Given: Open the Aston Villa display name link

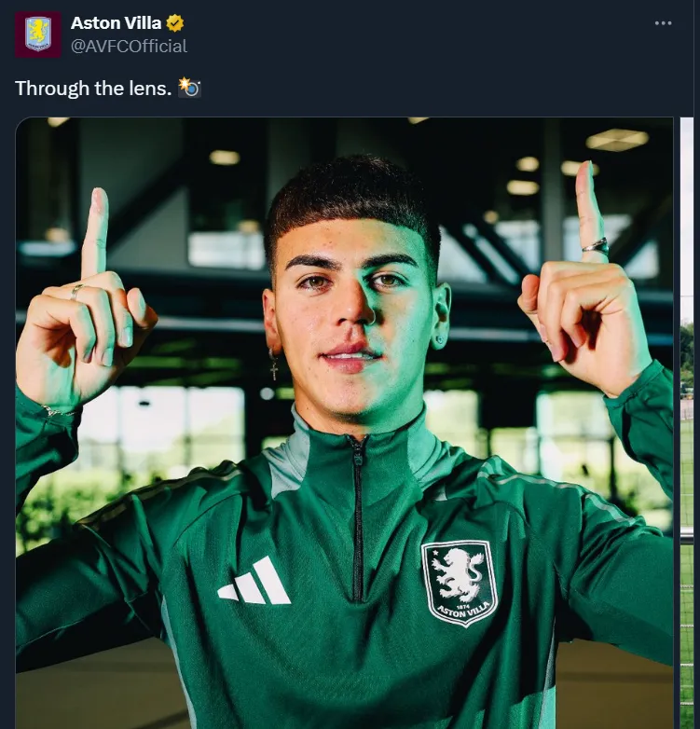Looking at the screenshot, I should 116,23.
